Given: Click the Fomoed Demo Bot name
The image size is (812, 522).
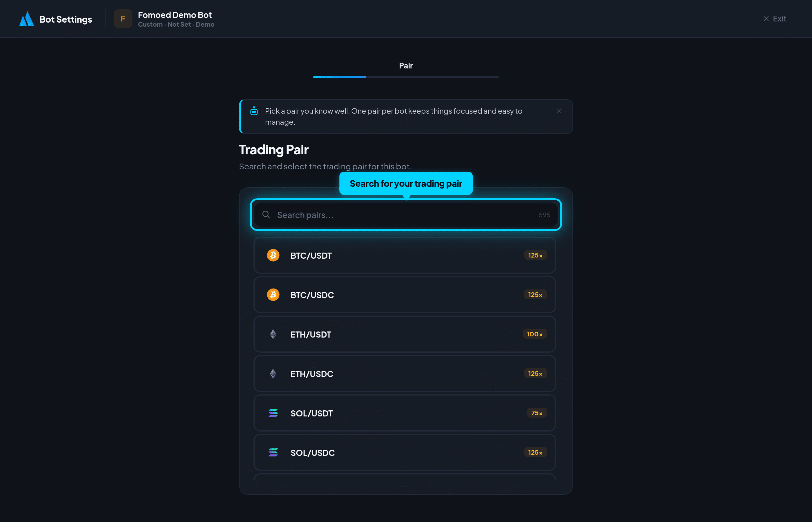Looking at the screenshot, I should [x=175, y=15].
